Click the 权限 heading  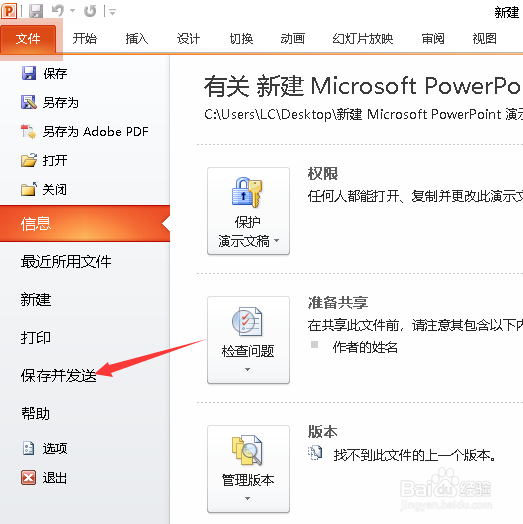tap(322, 174)
